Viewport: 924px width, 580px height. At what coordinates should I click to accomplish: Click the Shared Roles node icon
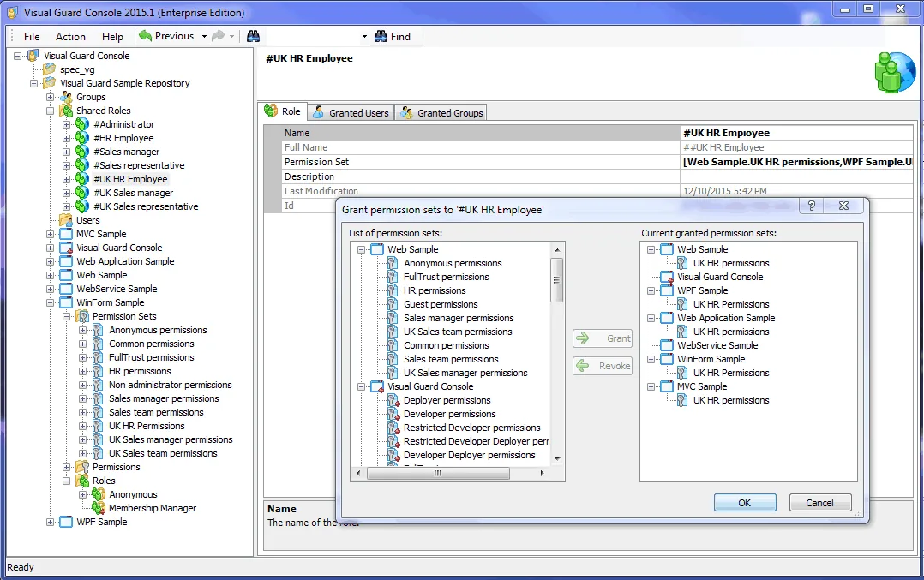coord(67,111)
